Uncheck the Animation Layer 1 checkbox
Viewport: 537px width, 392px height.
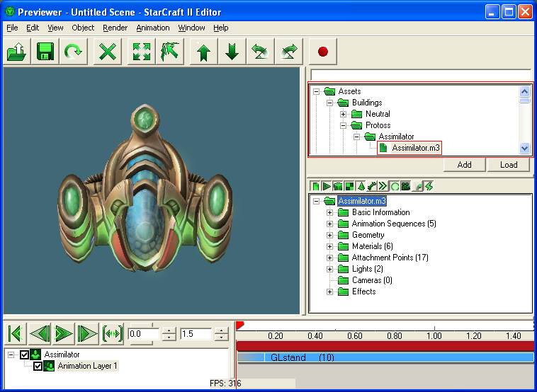(x=38, y=366)
